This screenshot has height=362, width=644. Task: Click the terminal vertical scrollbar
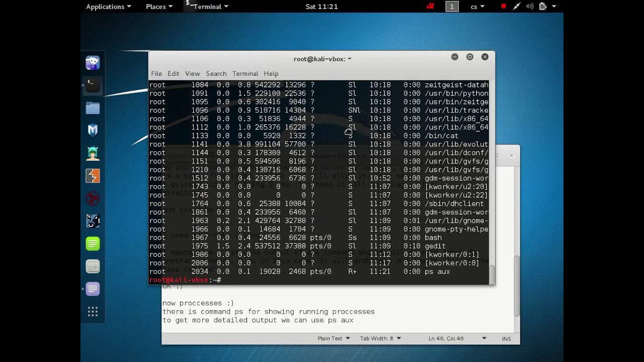[x=492, y=274]
